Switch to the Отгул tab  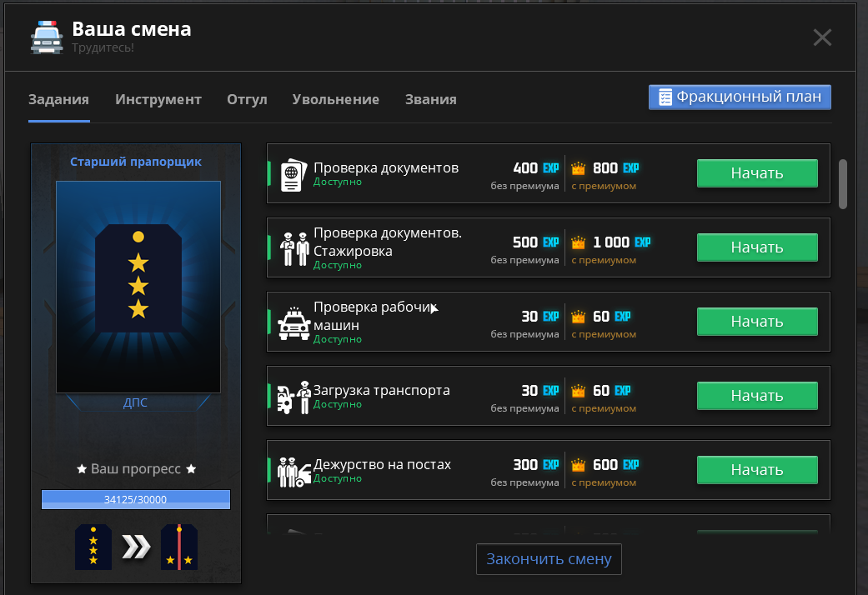point(247,99)
